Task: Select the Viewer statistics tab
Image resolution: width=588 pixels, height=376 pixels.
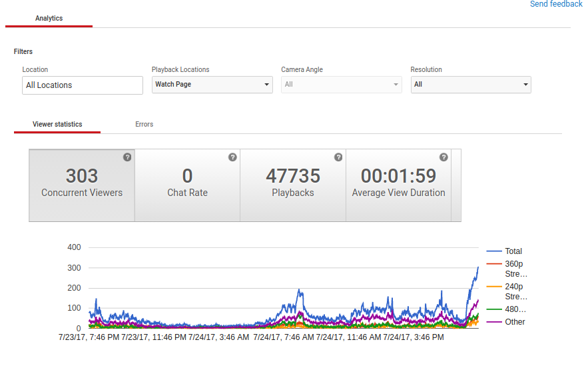Action: [x=57, y=125]
